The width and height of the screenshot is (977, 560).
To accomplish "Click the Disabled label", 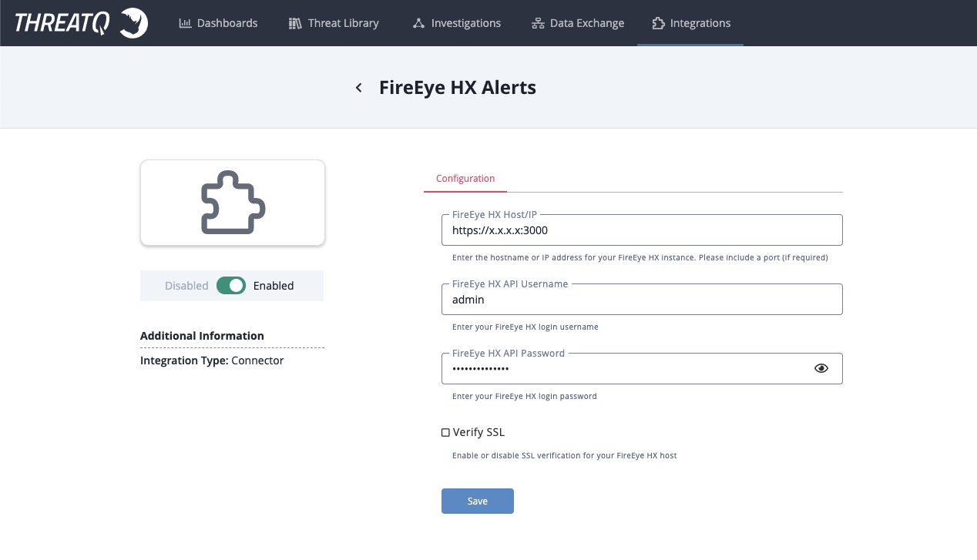I will (186, 286).
